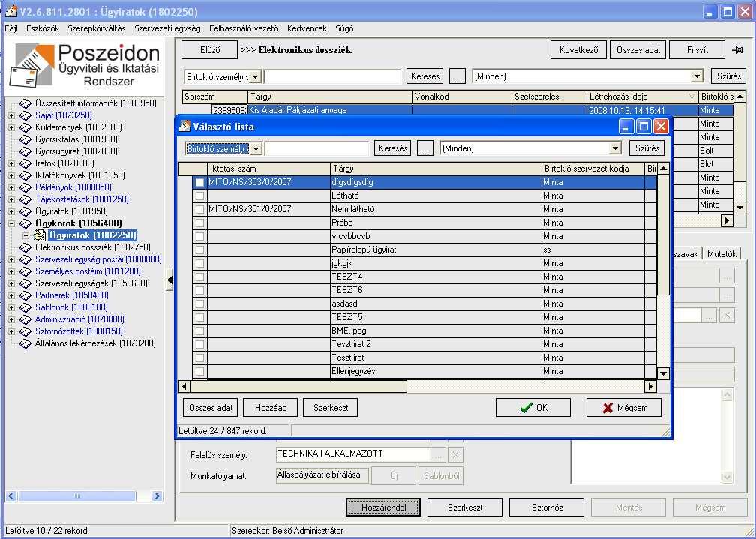Click the Gyorsiktatás tree node icon
The width and height of the screenshot is (756, 539).
(x=25, y=139)
